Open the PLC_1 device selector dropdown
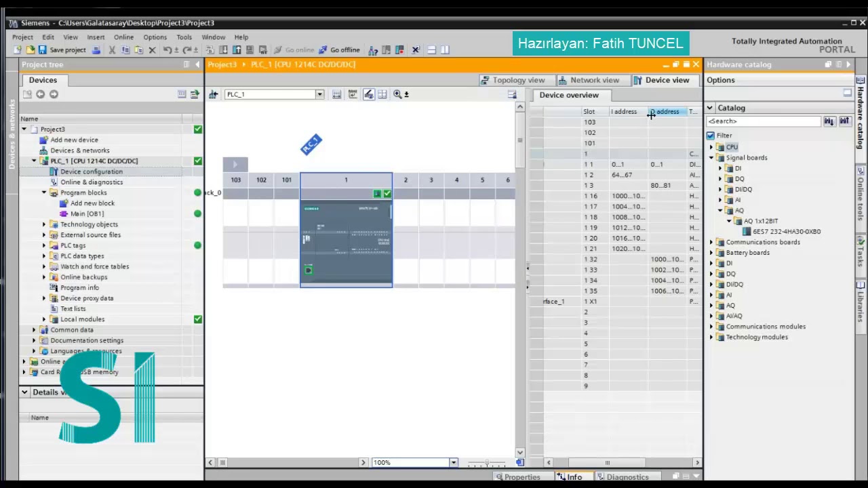Image resolution: width=868 pixels, height=488 pixels. coord(319,94)
